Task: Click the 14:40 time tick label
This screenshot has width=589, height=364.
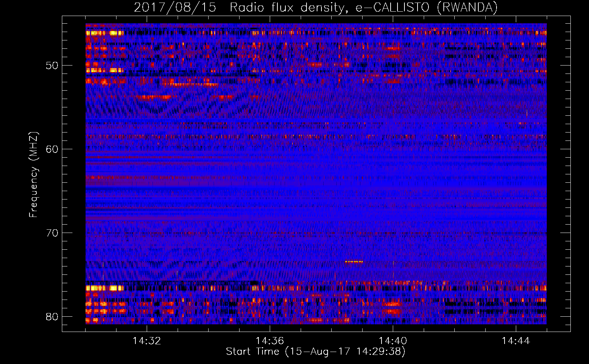Action: pos(393,341)
